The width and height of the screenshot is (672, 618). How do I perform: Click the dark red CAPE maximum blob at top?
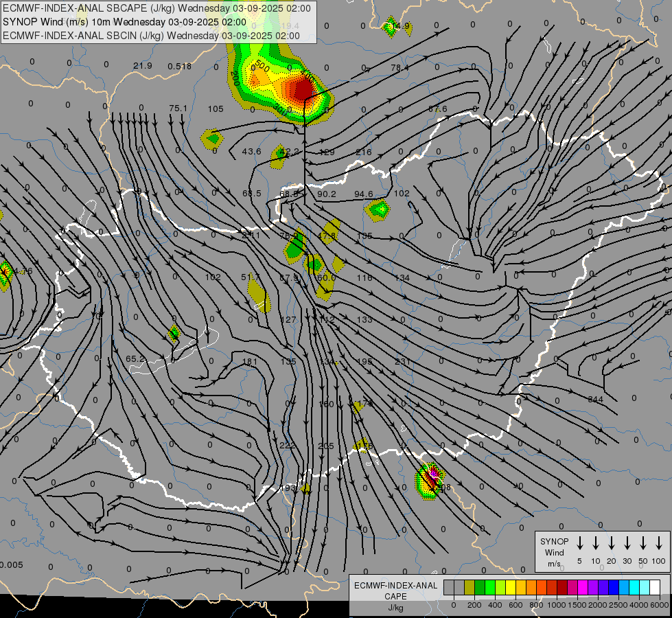(x=303, y=89)
